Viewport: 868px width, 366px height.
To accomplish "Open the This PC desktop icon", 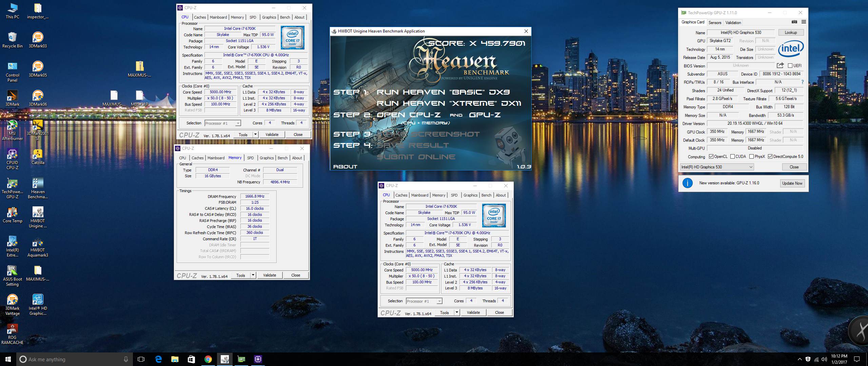I will pos(13,11).
